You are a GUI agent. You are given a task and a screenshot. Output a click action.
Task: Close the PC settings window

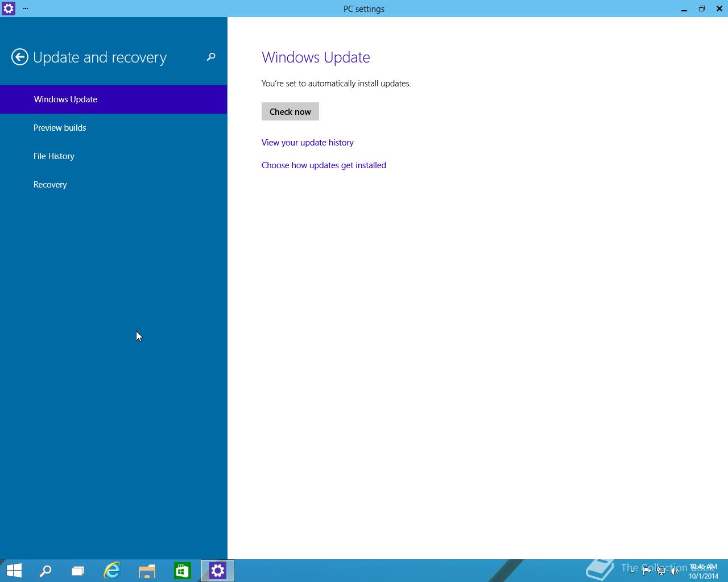click(x=719, y=9)
